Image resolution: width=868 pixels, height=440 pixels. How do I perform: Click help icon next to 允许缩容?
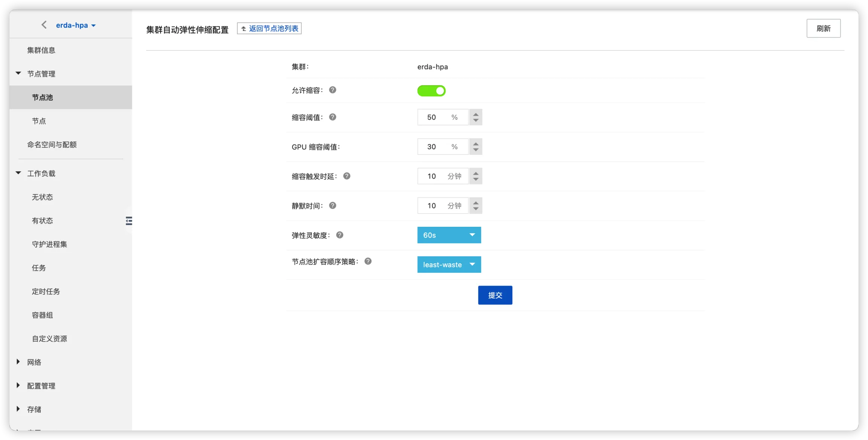point(332,90)
